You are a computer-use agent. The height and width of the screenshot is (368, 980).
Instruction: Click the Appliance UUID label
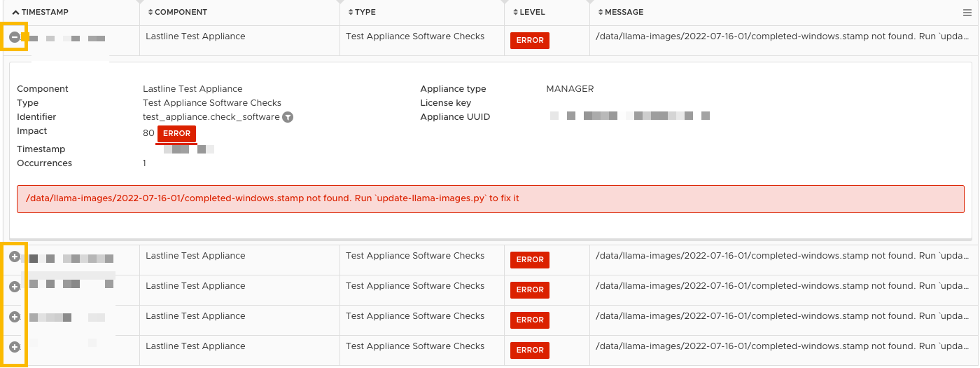coord(455,117)
